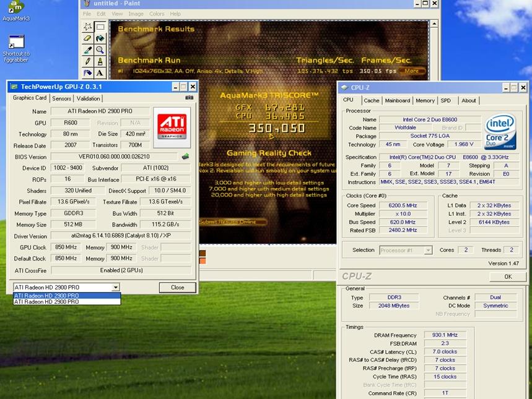Switch to the Cache tab in CPU-Z
532x399 pixels.
[372, 100]
